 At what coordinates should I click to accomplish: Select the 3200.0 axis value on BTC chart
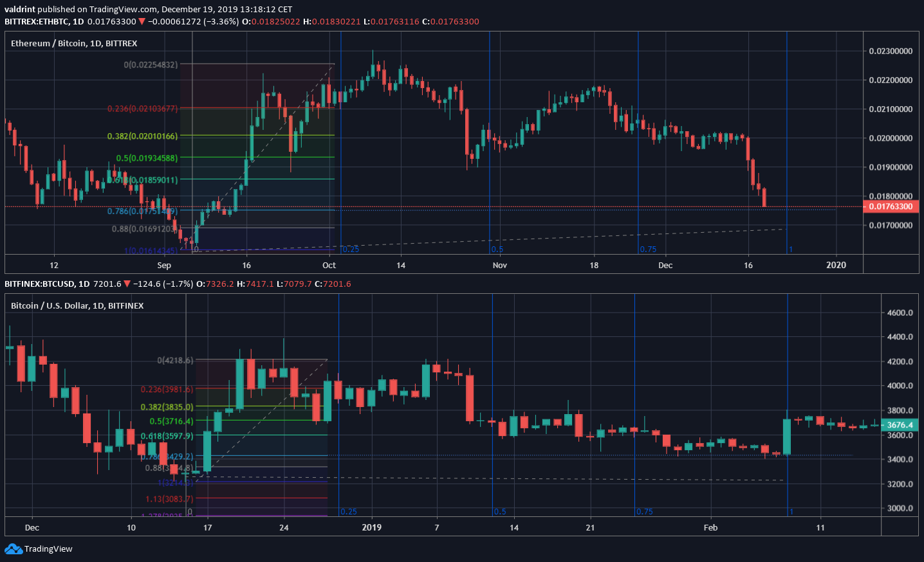pos(900,484)
